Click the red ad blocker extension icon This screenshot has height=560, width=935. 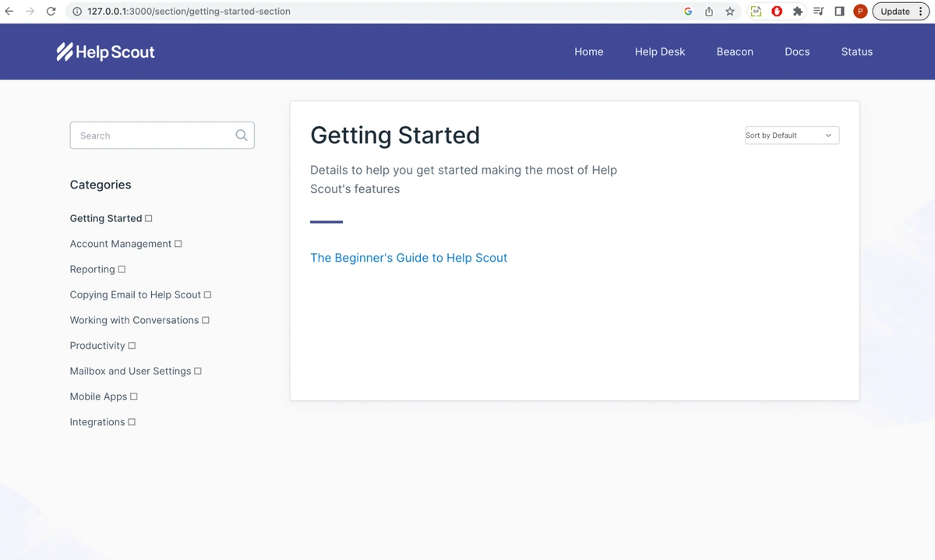pyautogui.click(x=777, y=12)
